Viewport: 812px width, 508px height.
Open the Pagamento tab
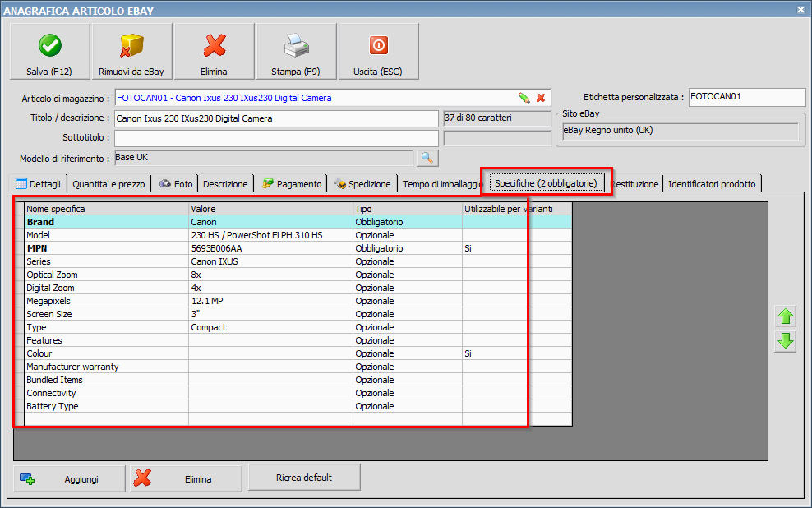click(292, 184)
